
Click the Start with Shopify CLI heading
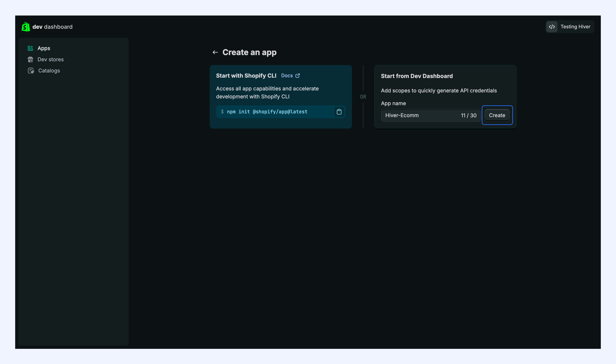(246, 76)
